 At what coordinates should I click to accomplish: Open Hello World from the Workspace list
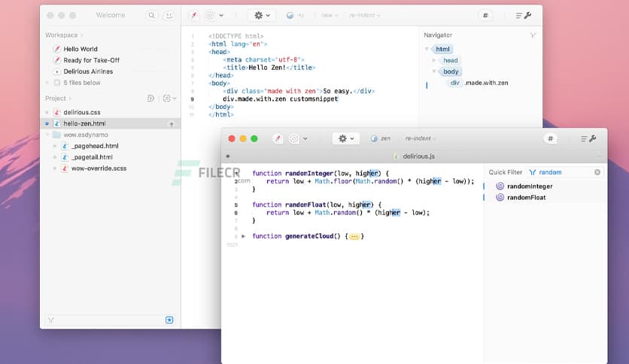(81, 49)
